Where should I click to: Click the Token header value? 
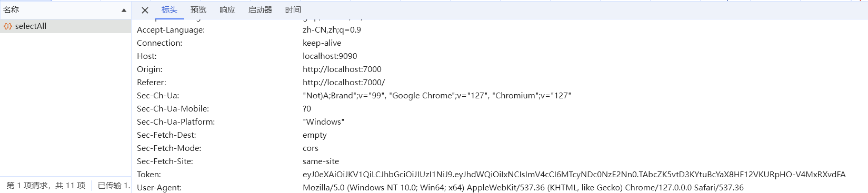click(x=574, y=175)
